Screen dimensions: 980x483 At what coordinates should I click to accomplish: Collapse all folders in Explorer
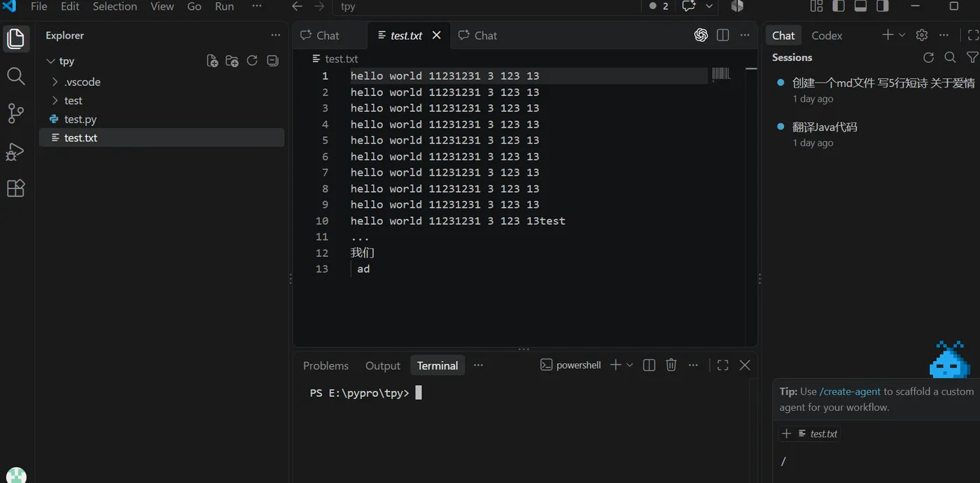click(x=273, y=61)
